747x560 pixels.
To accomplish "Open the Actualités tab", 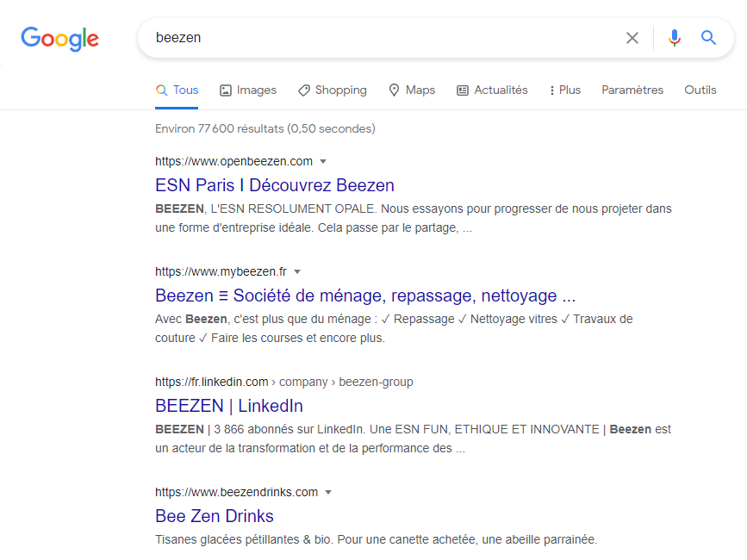I will click(x=492, y=90).
